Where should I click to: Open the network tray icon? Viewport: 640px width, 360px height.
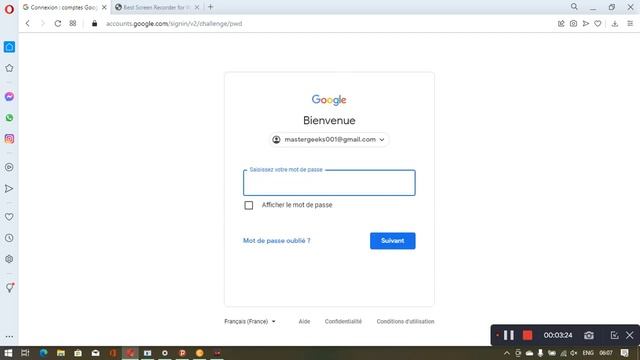pyautogui.click(x=563, y=353)
